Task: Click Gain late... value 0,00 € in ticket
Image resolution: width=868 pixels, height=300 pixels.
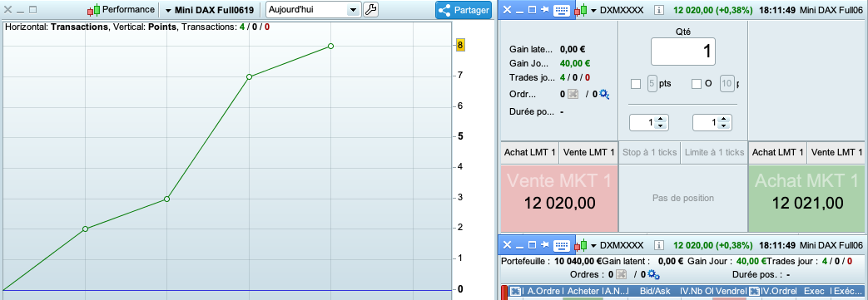Action: tap(573, 49)
